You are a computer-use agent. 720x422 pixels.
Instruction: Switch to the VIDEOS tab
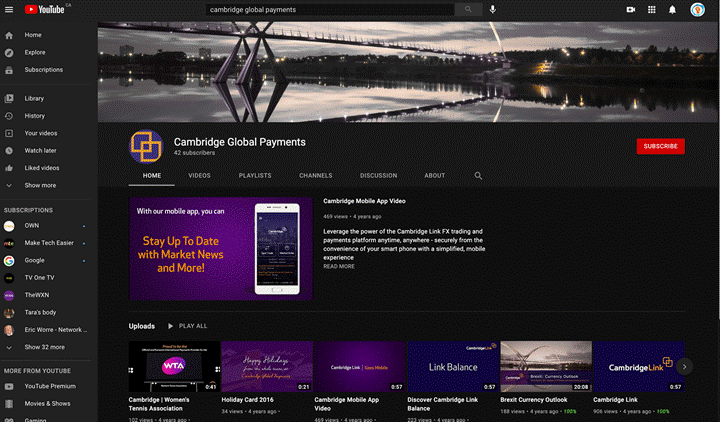coord(199,176)
